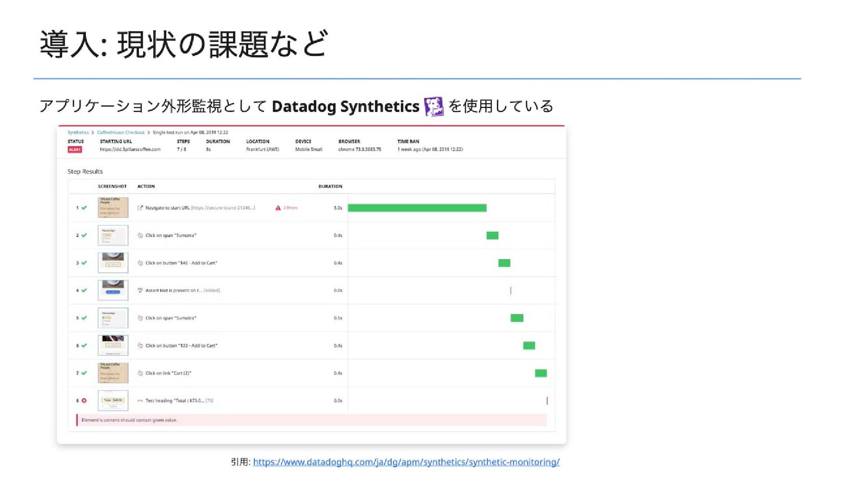
Task: Click the red warning triangle next to "2 Errors"
Action: 278,208
